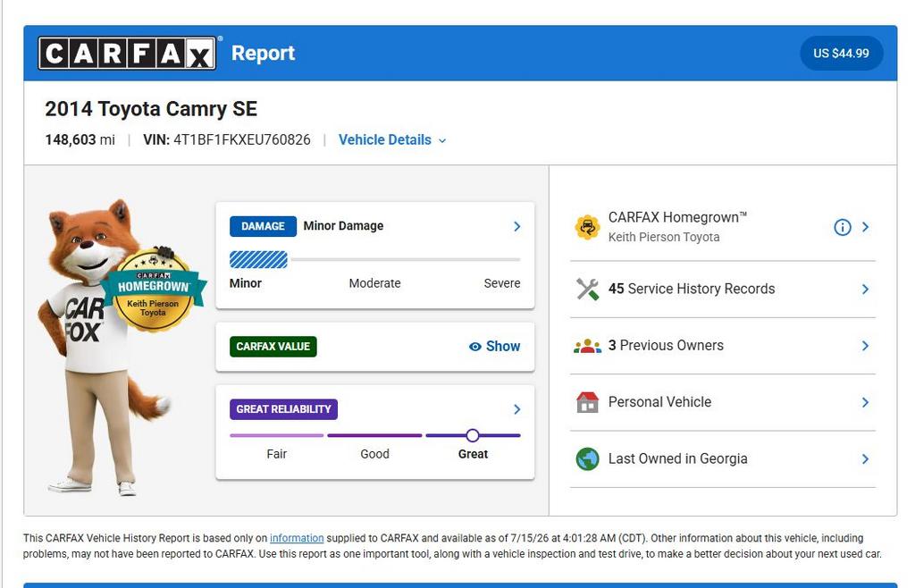
Task: Expand 45 Service History Records chevron
Action: coord(865,290)
